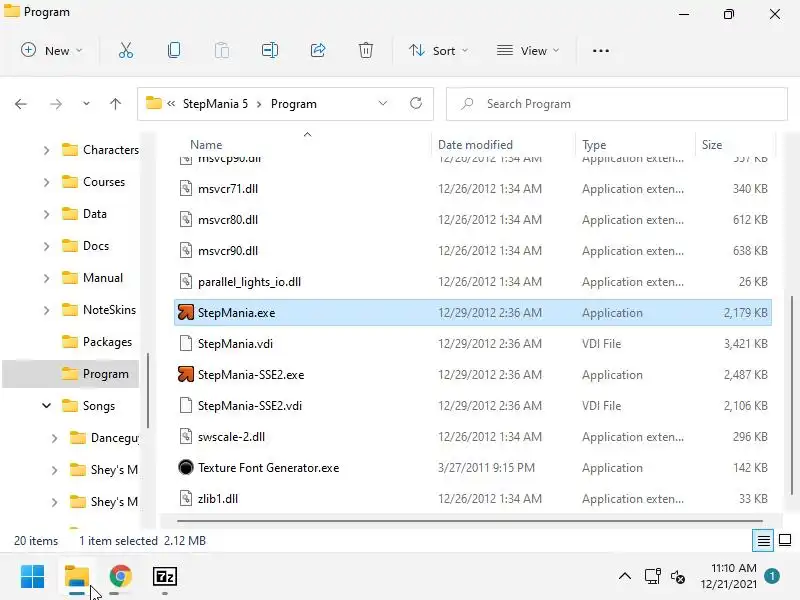The image size is (800, 600).
Task: Click the horizontal scrollbar below file list
Action: coord(470,521)
